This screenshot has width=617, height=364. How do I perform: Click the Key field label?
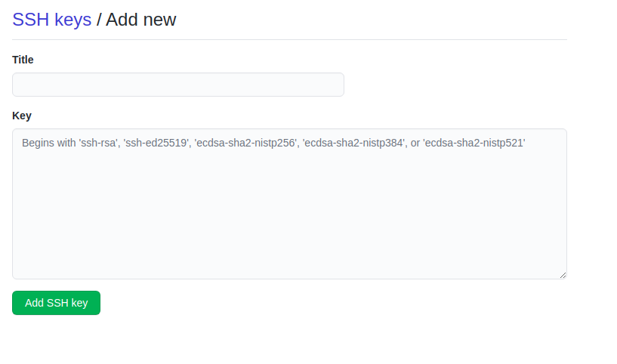[x=22, y=116]
